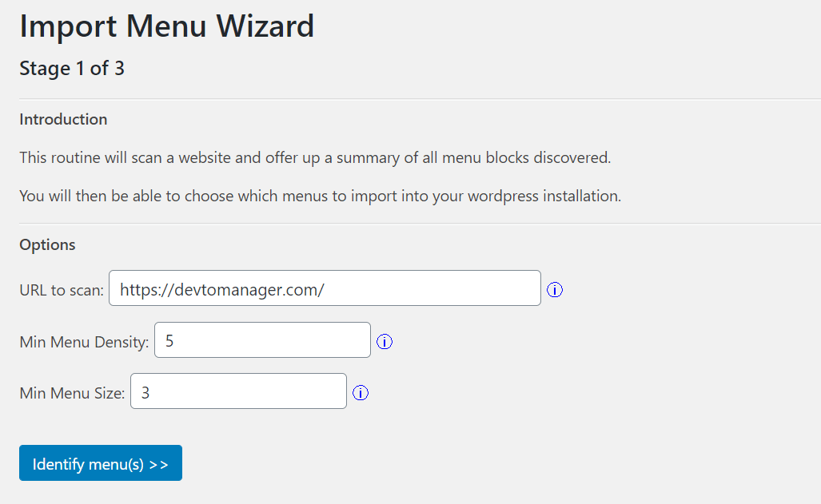Click the Options section header
Viewport: 821px width, 504px height.
click(x=47, y=244)
